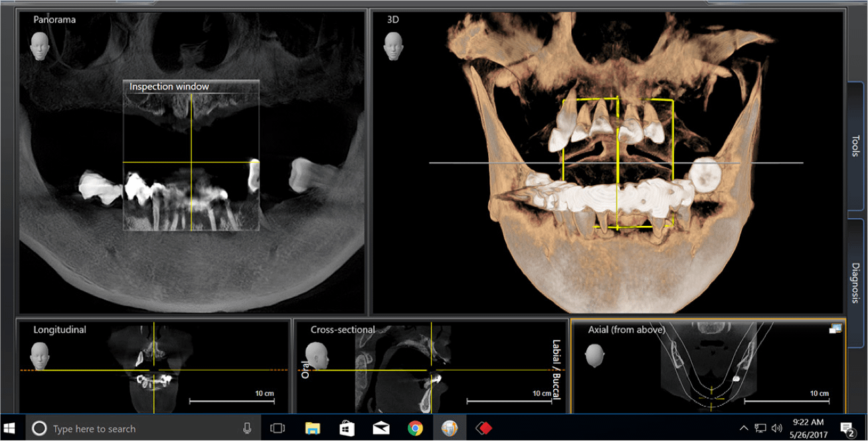Screen dimensions: 868x441
Task: Click the Inspection window title bar
Action: 191,86
